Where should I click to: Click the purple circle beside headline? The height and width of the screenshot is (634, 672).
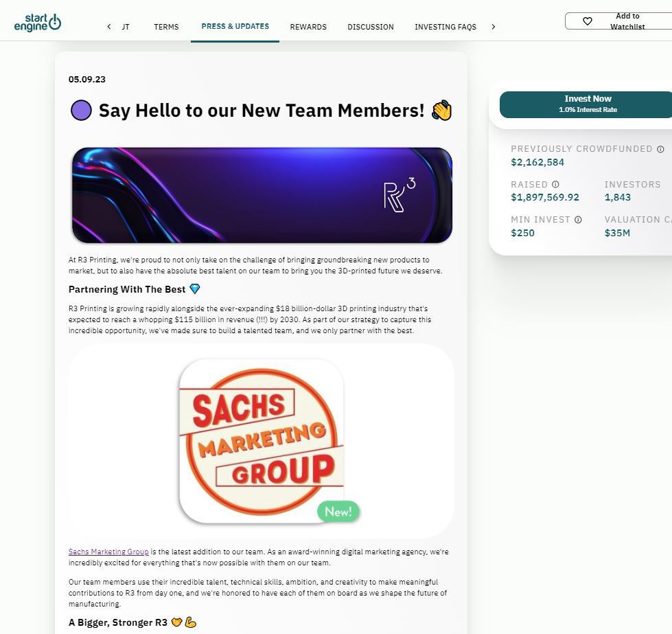point(81,110)
